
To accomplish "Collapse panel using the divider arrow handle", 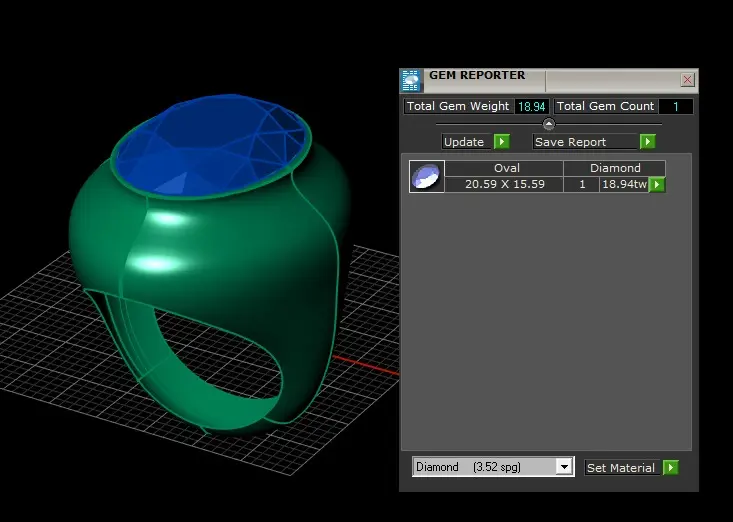I will tap(549, 124).
